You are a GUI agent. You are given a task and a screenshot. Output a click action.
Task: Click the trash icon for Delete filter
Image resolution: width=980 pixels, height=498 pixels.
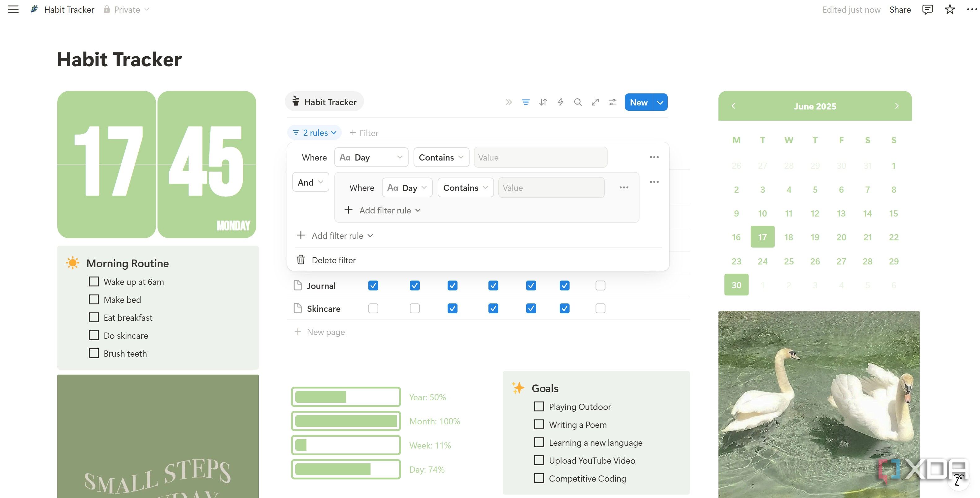coord(301,260)
